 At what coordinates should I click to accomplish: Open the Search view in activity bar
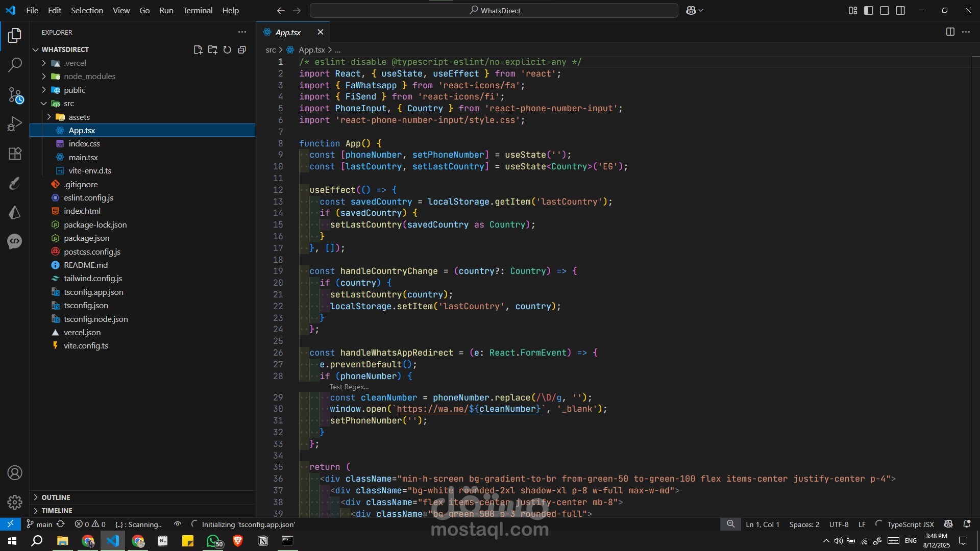tap(15, 65)
